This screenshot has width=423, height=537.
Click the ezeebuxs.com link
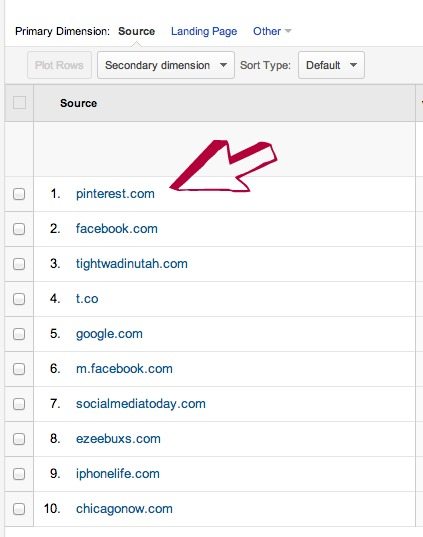(118, 439)
